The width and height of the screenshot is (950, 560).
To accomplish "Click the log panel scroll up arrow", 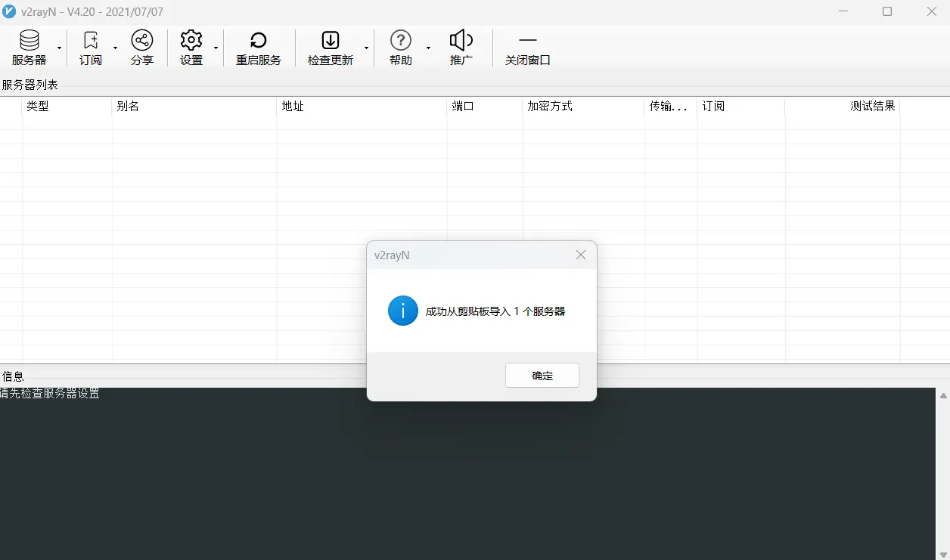I will pos(943,395).
